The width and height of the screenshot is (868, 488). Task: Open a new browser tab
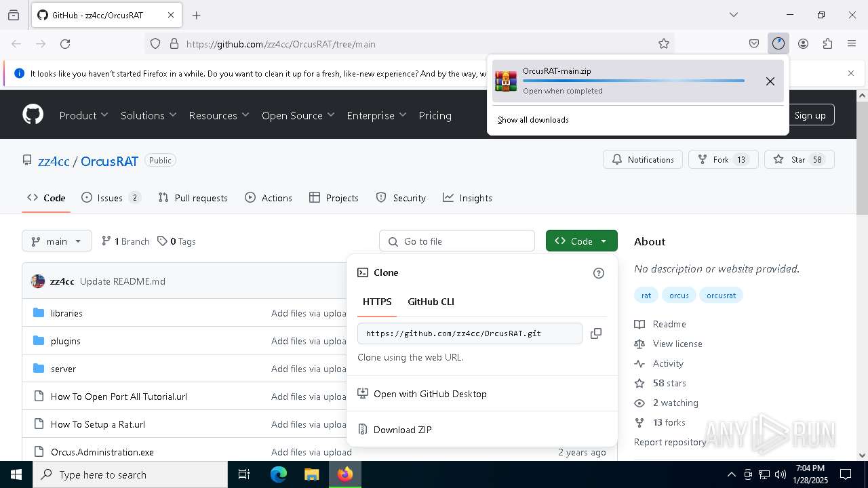tap(197, 15)
